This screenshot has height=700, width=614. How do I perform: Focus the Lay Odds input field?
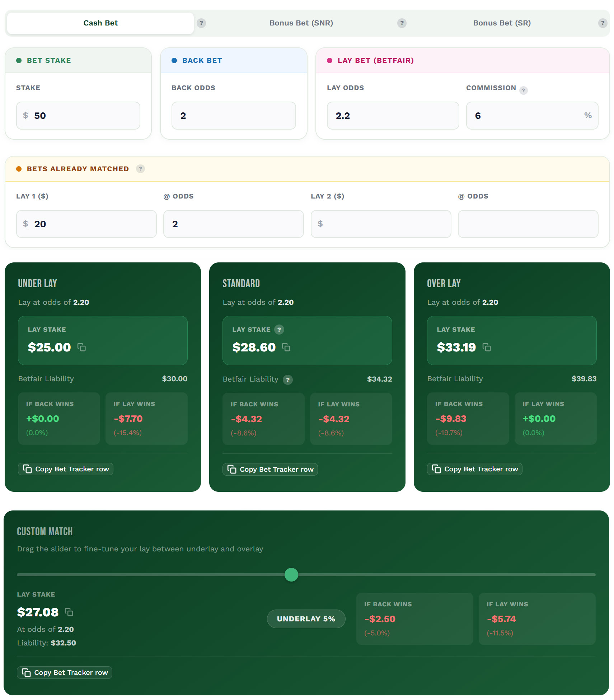[x=393, y=116]
